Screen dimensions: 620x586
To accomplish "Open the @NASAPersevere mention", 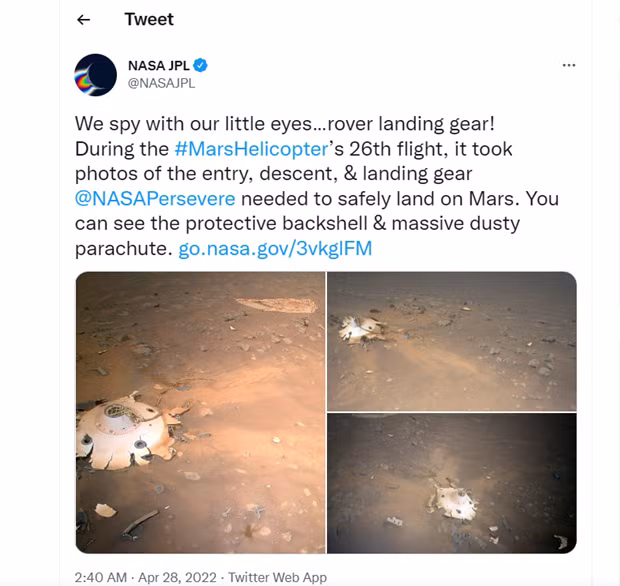I will (154, 198).
